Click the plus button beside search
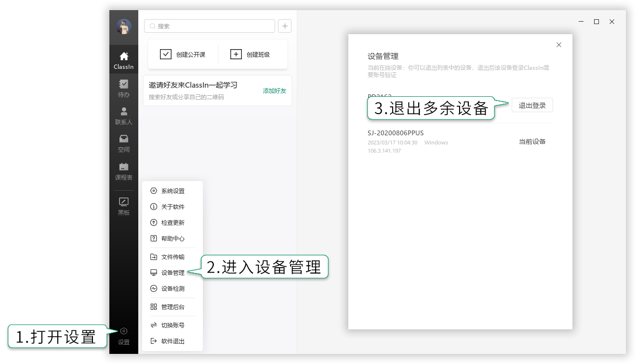636x364 pixels. coord(285,26)
